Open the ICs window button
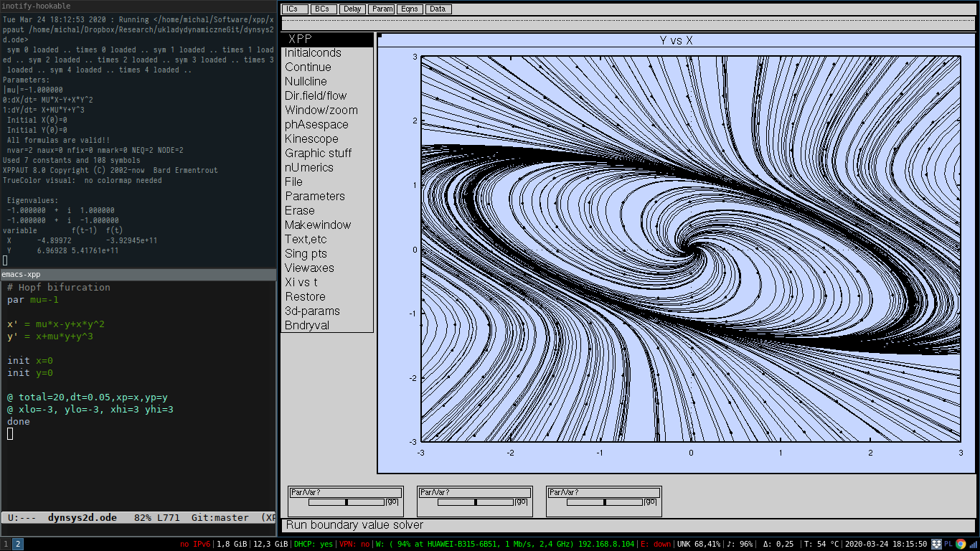The width and height of the screenshot is (980, 551). click(294, 9)
